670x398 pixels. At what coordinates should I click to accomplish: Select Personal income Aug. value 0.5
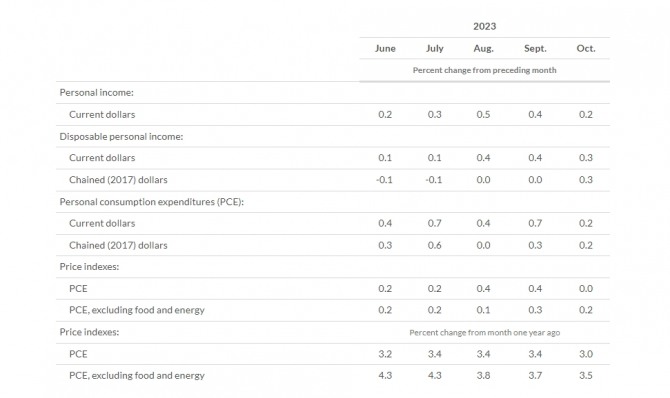483,115
